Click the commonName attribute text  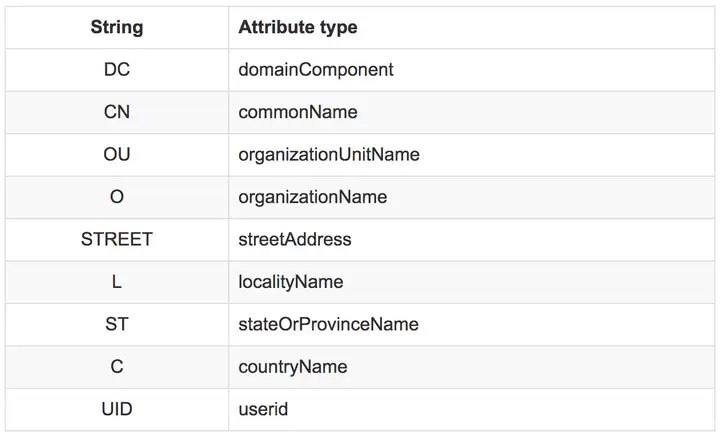click(298, 112)
